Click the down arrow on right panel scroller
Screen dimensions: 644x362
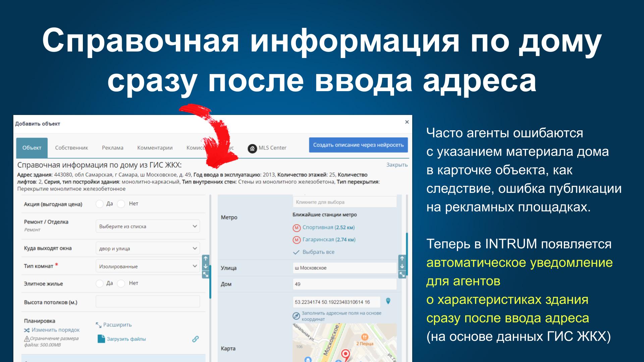402,266
